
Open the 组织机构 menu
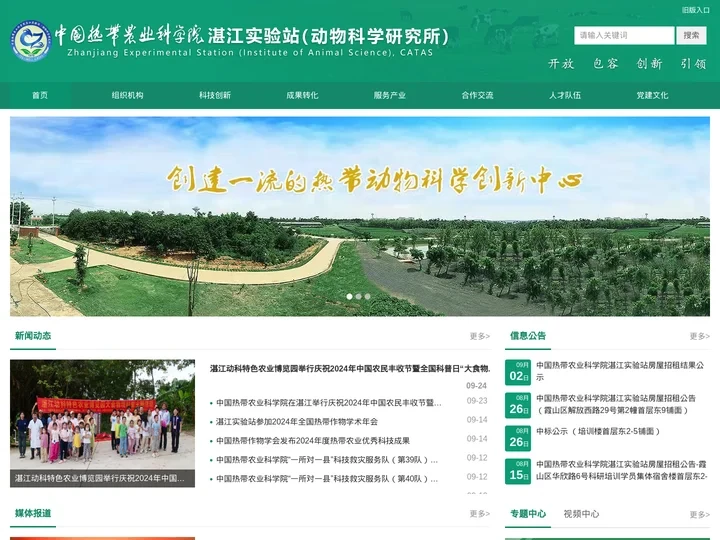(x=127, y=95)
